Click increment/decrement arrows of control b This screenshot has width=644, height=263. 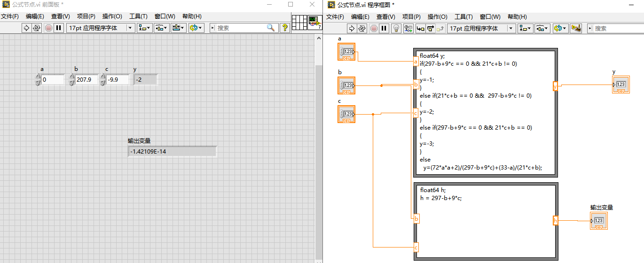71,79
